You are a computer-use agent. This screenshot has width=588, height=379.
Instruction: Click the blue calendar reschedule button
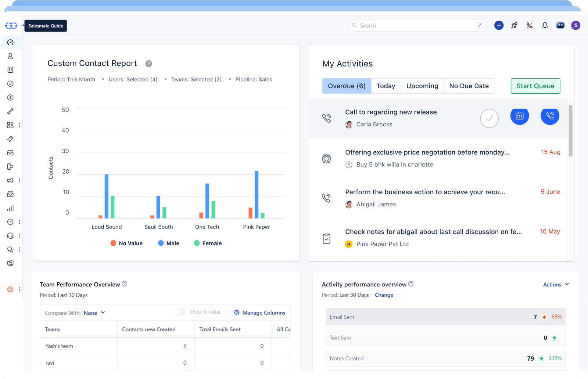point(519,116)
